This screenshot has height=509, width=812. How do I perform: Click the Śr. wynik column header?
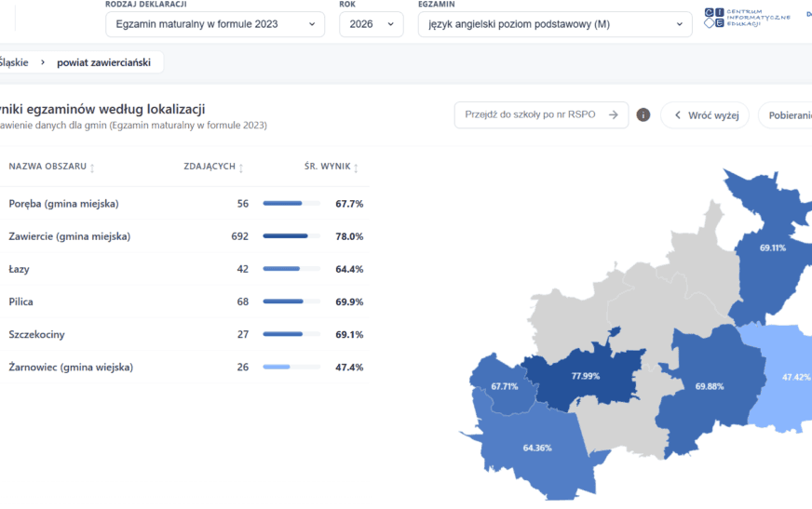pyautogui.click(x=327, y=167)
